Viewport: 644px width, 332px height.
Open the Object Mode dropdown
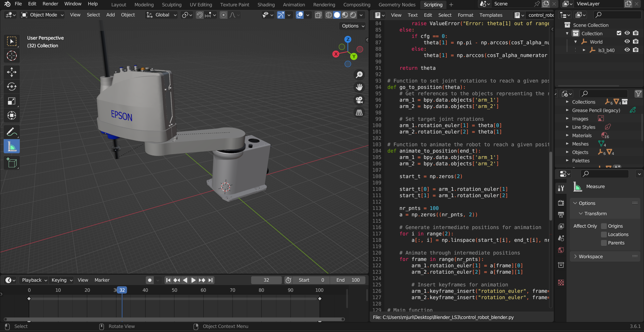43,15
